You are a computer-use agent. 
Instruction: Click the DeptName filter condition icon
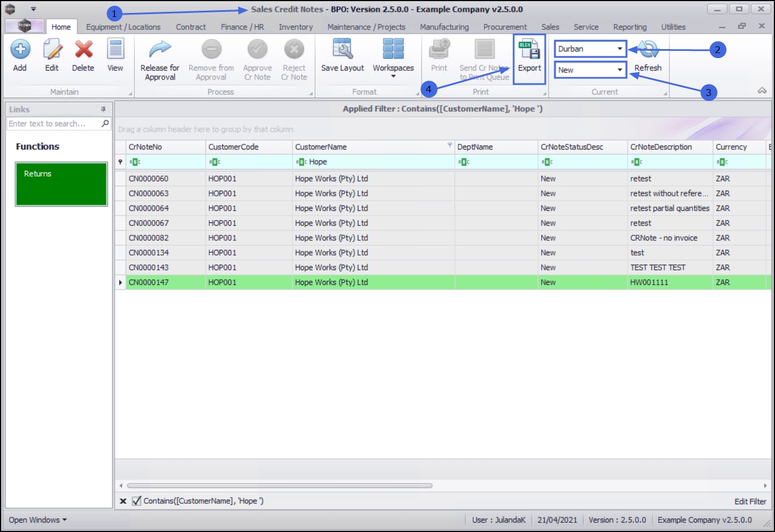click(x=464, y=162)
